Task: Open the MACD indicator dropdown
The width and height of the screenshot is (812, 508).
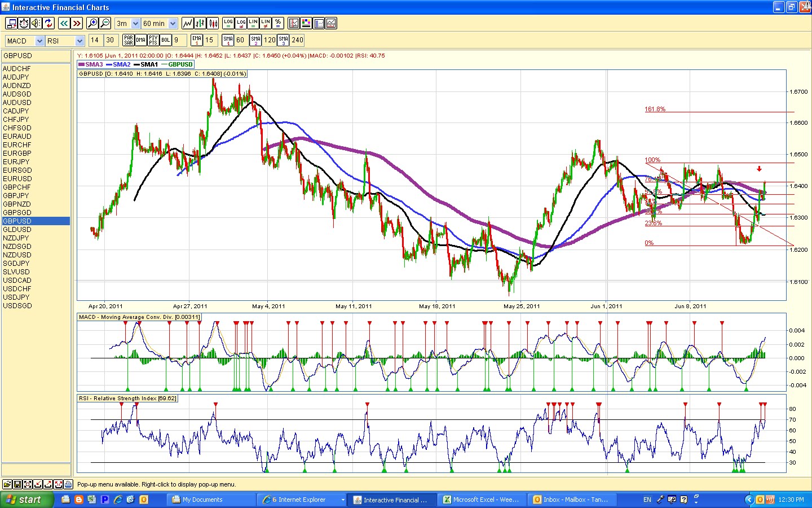Action: 39,41
